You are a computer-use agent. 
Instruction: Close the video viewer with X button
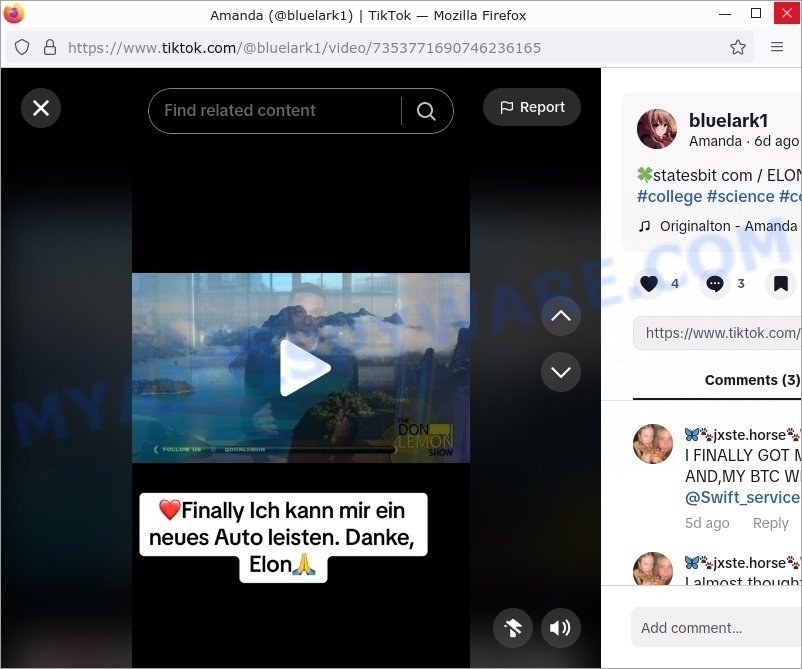[x=41, y=108]
